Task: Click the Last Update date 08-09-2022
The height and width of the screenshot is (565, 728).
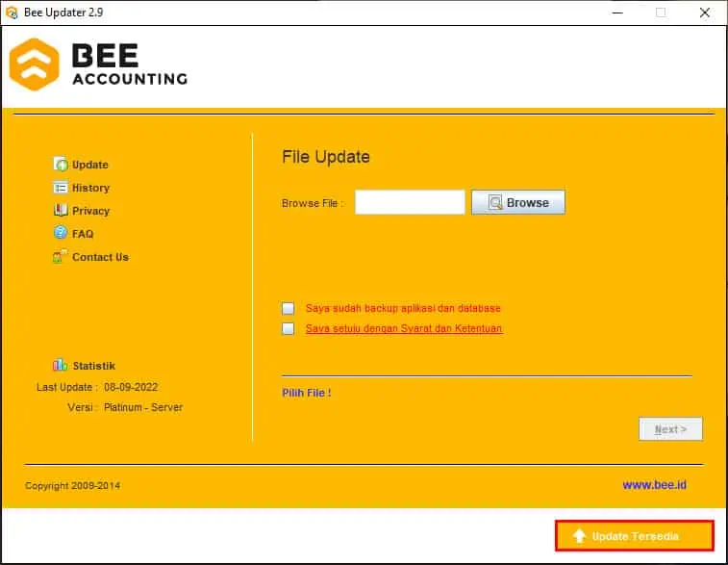Action: pyautogui.click(x=131, y=387)
